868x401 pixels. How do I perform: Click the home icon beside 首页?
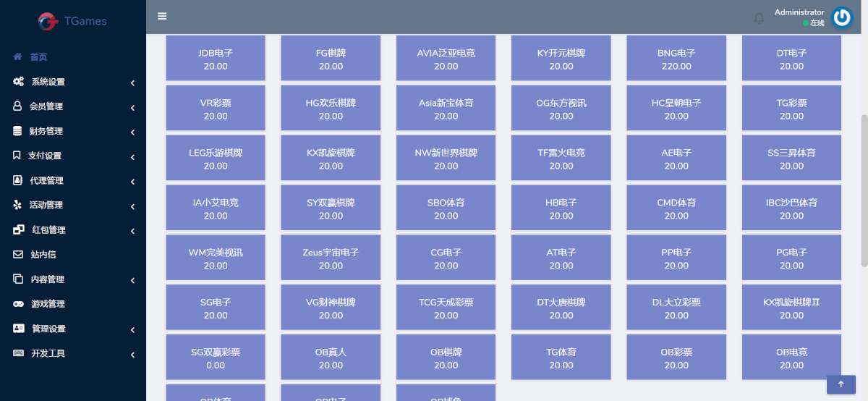18,57
